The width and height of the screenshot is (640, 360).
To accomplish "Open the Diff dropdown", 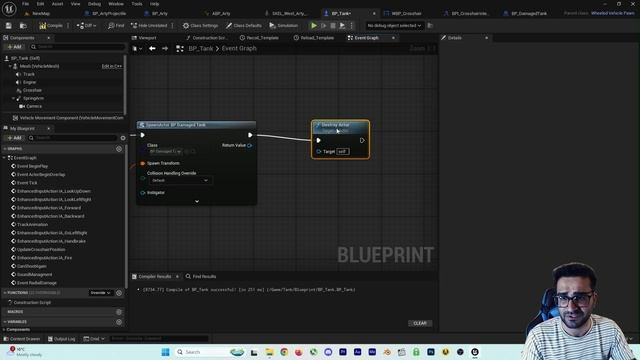I will pos(86,25).
